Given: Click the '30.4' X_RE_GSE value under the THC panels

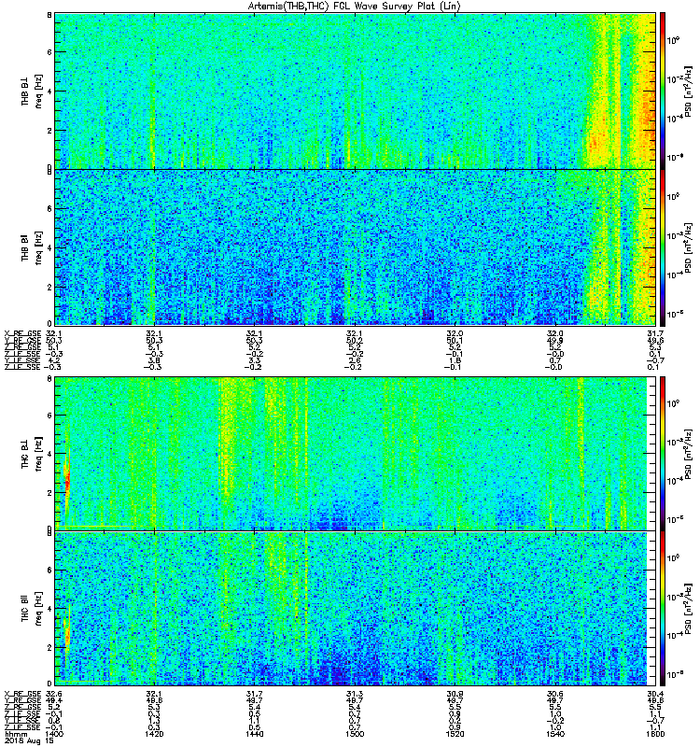Looking at the screenshot, I should (x=655, y=694).
